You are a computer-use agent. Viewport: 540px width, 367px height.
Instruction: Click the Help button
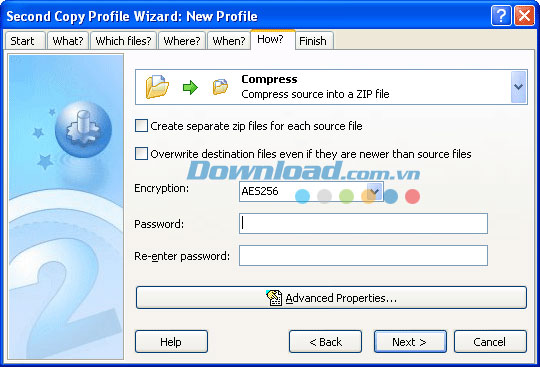(x=171, y=342)
